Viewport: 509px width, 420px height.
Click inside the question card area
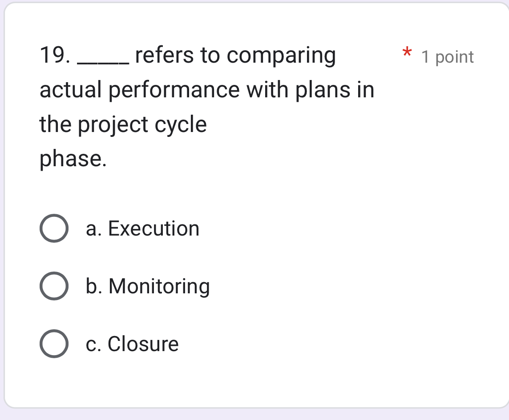pyautogui.click(x=267, y=191)
